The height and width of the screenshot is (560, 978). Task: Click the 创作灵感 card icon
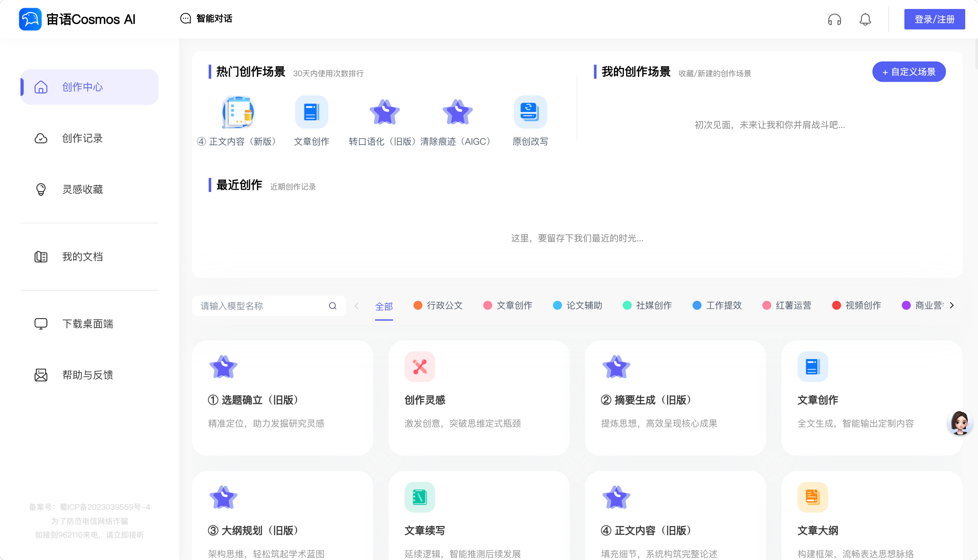420,366
